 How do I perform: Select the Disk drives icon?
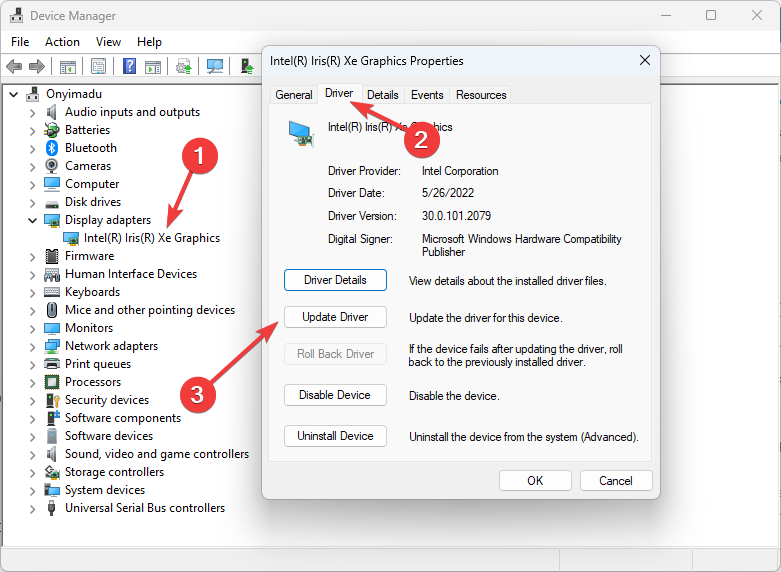tap(52, 204)
